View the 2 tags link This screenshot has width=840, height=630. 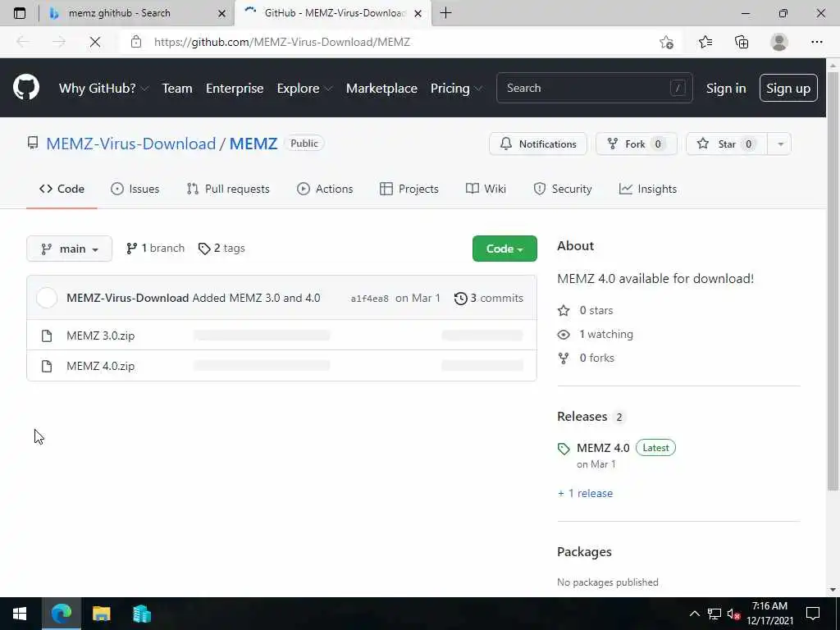click(x=221, y=248)
